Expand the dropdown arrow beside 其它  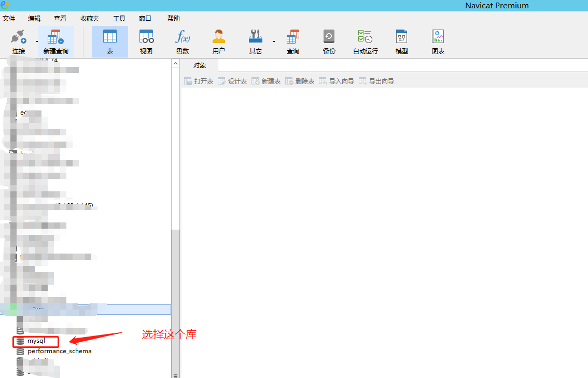tap(274, 41)
